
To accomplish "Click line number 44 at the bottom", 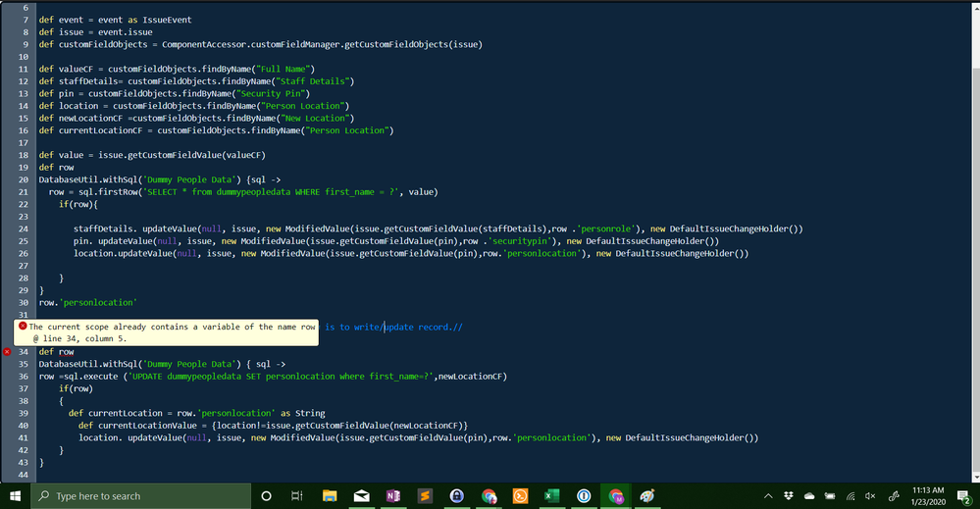I will click(24, 475).
